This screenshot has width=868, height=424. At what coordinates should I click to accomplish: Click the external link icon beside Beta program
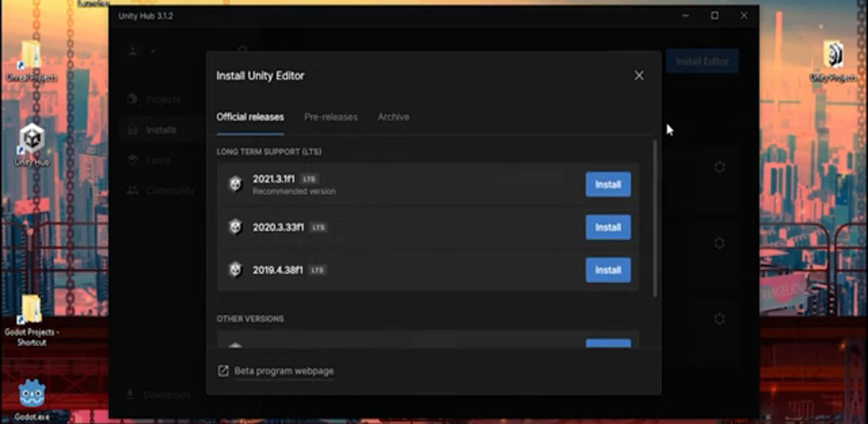point(223,371)
